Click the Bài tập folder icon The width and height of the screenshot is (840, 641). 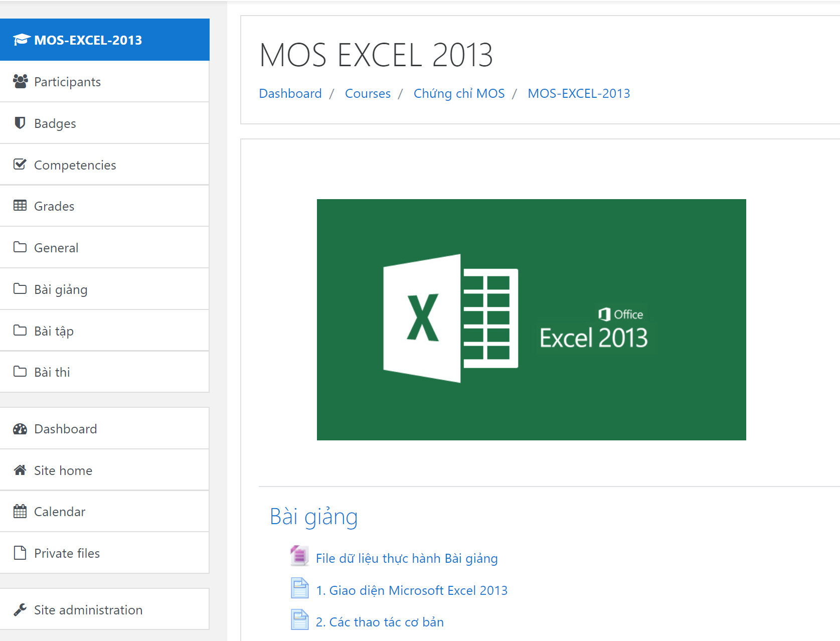(20, 330)
